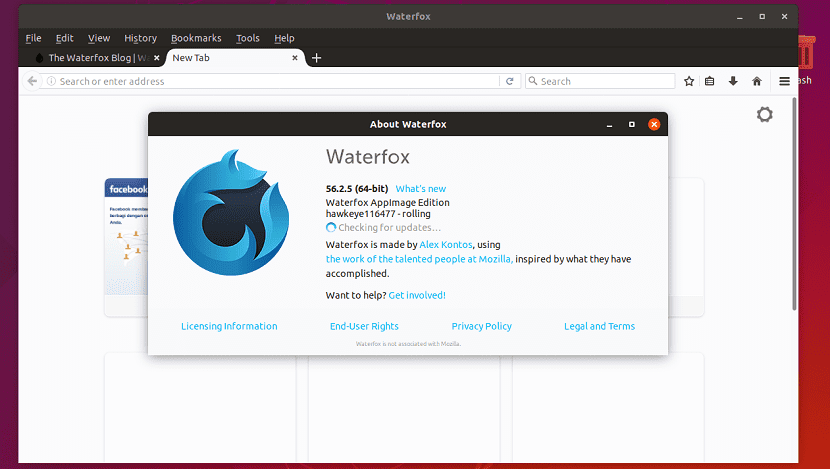Open the hamburger menu

coord(786,81)
